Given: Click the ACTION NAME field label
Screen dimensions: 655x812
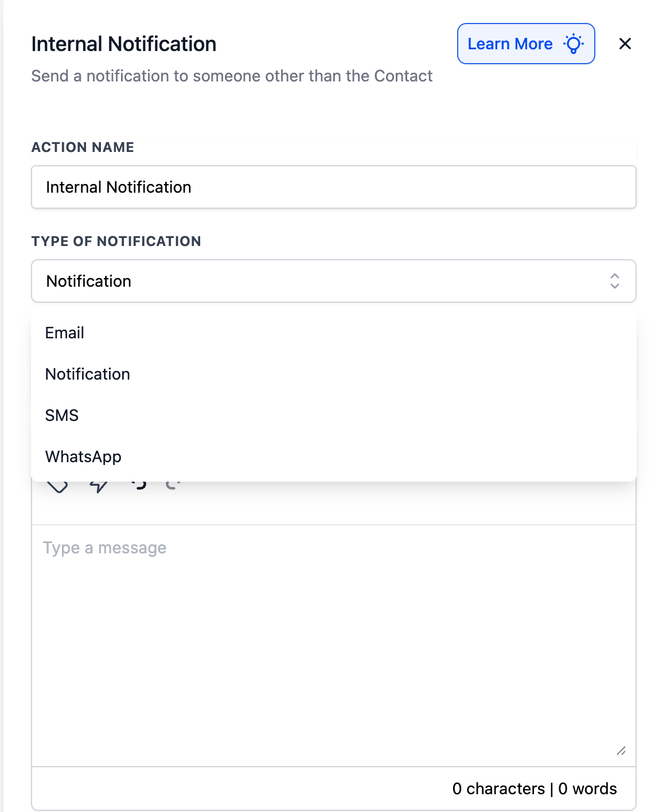Looking at the screenshot, I should tap(83, 147).
